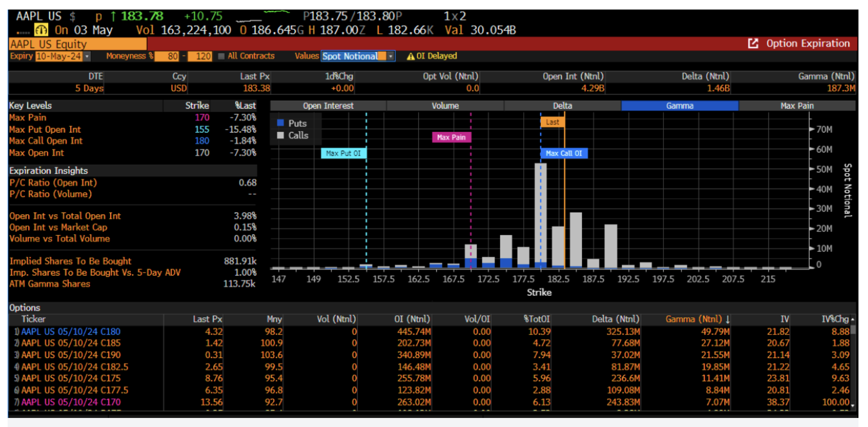Screen dimensions: 868x427
Task: Click the sort arrow next to Gamma (Ntnl)
Action: 728,319
